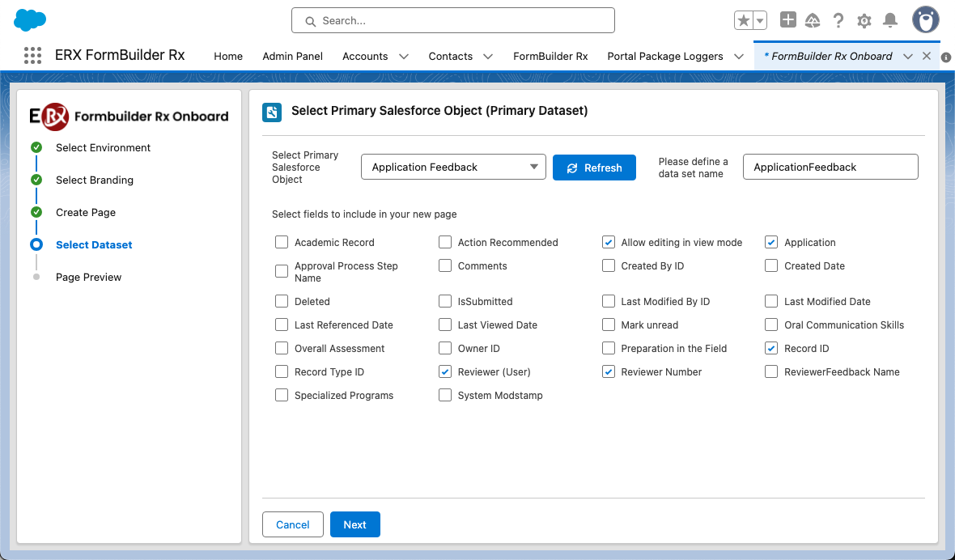
Task: Click the Favorites star icon
Action: pos(743,20)
